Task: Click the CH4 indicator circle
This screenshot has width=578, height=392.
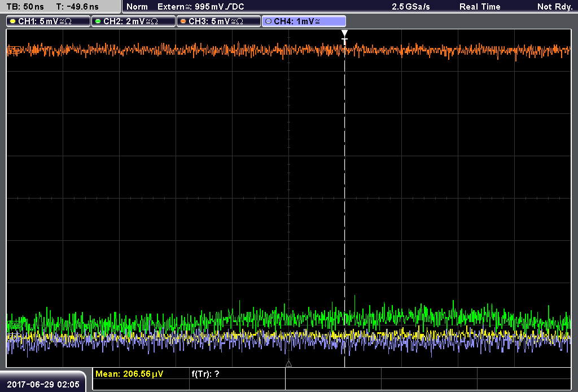Action: coord(268,21)
